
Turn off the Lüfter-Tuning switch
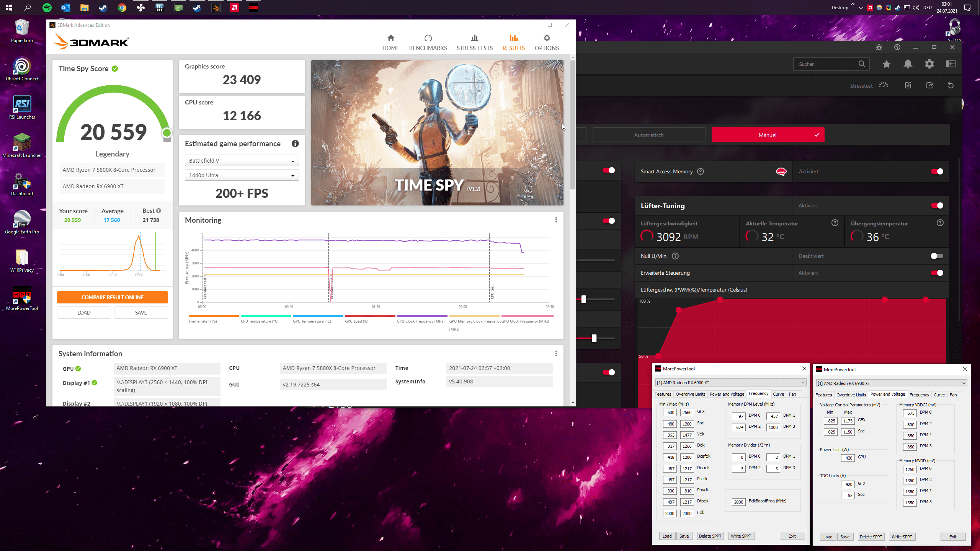pos(937,205)
